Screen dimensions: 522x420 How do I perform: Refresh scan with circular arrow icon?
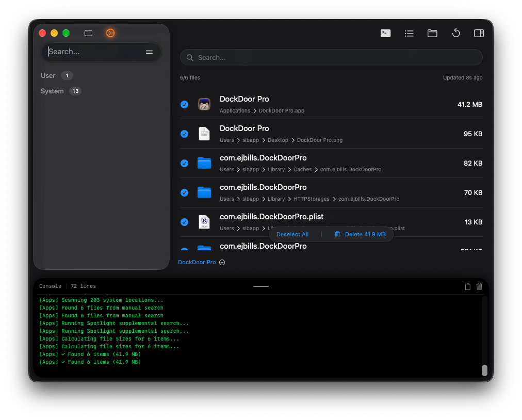pyautogui.click(x=456, y=33)
